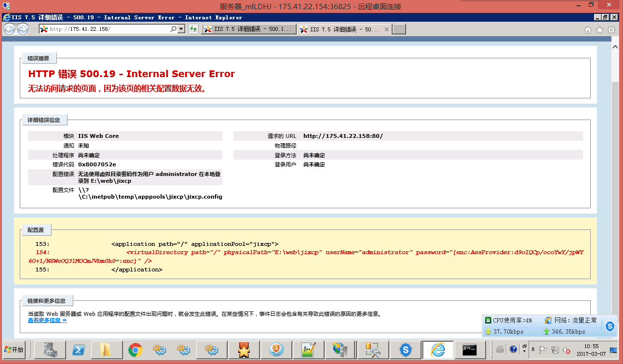623x364 pixels.
Task: Open the blue S shield app on taskbar
Action: 406,350
